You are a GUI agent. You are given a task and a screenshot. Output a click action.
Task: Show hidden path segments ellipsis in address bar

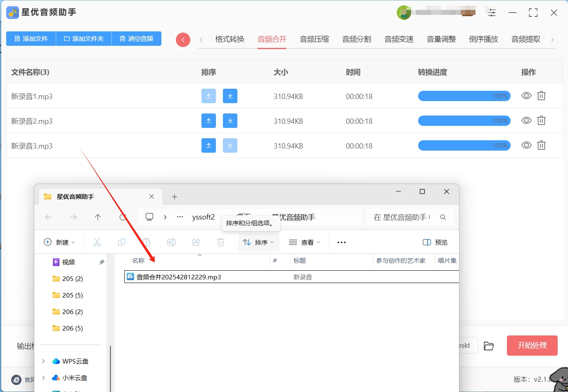tap(180, 217)
